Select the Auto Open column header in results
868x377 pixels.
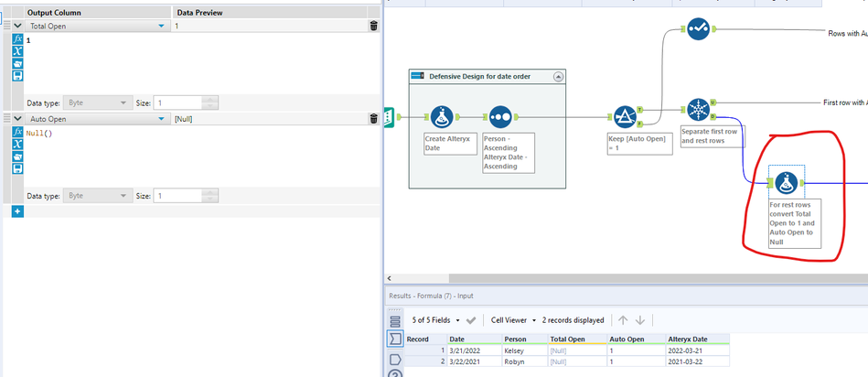point(637,339)
